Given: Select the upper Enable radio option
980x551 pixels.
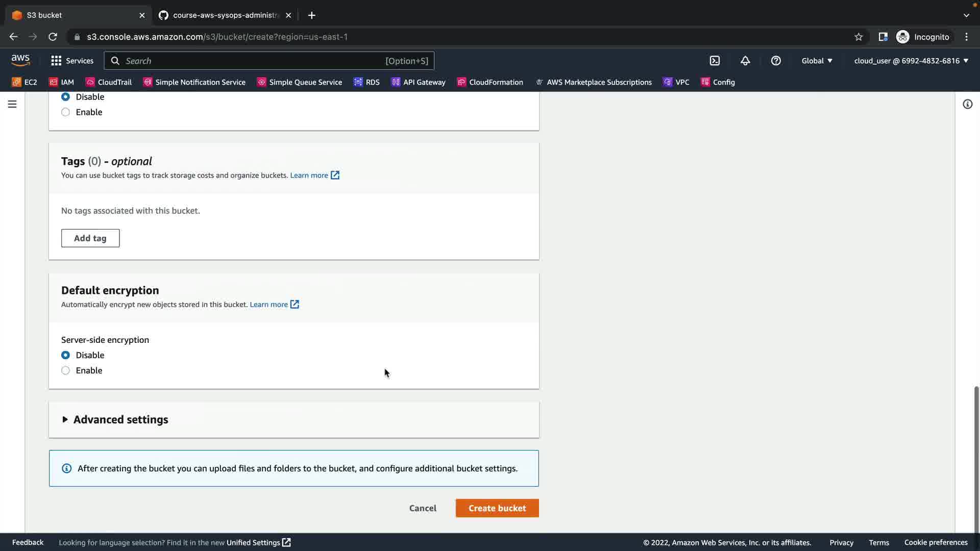Looking at the screenshot, I should (66, 112).
